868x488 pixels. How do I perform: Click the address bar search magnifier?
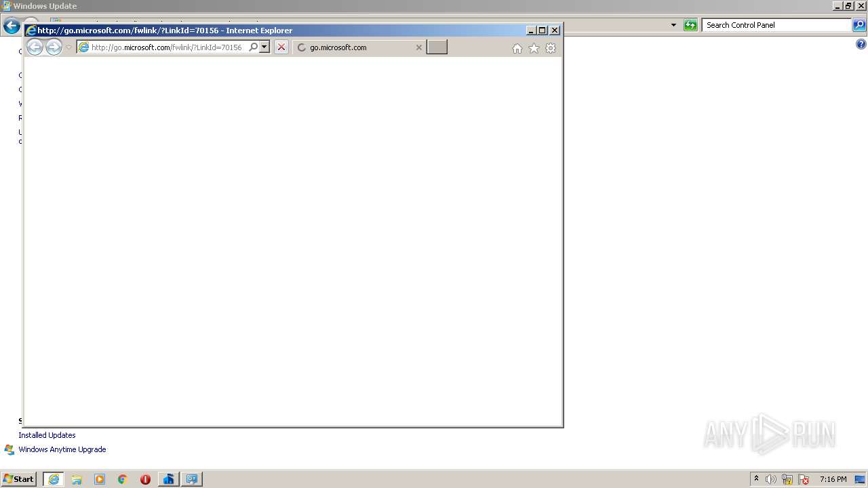click(254, 47)
